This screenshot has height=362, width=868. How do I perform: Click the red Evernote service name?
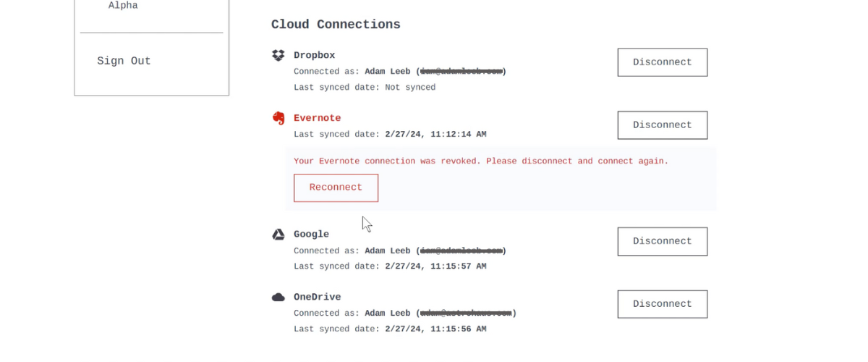point(317,118)
